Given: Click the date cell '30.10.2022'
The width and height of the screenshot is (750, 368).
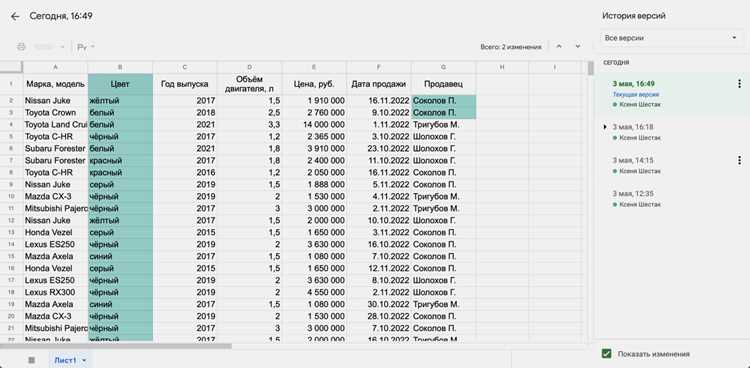Looking at the screenshot, I should point(379,304).
